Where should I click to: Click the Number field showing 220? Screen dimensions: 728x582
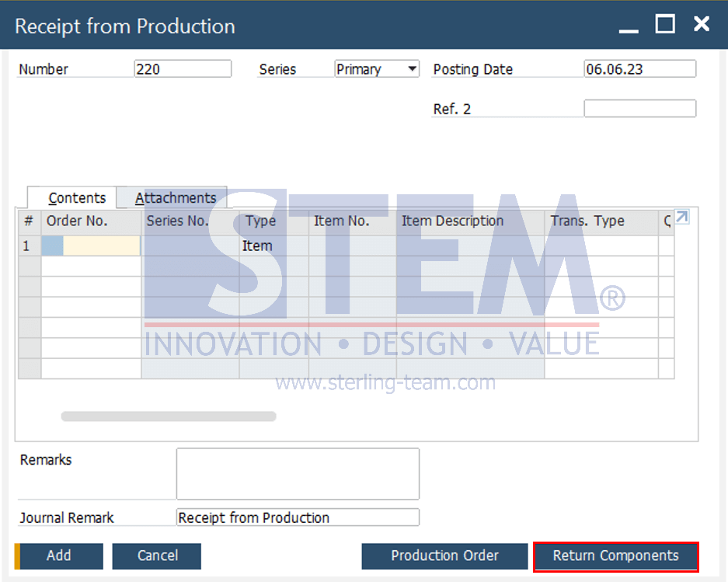point(183,68)
